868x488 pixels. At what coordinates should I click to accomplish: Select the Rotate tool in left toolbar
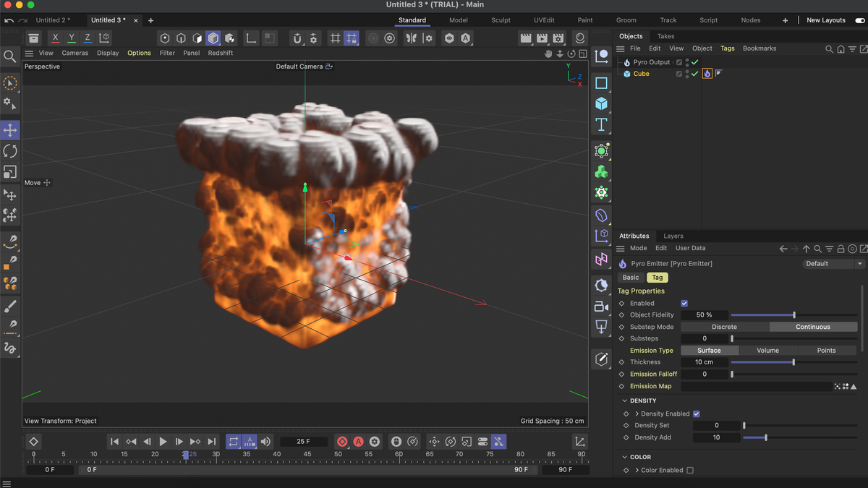click(10, 151)
